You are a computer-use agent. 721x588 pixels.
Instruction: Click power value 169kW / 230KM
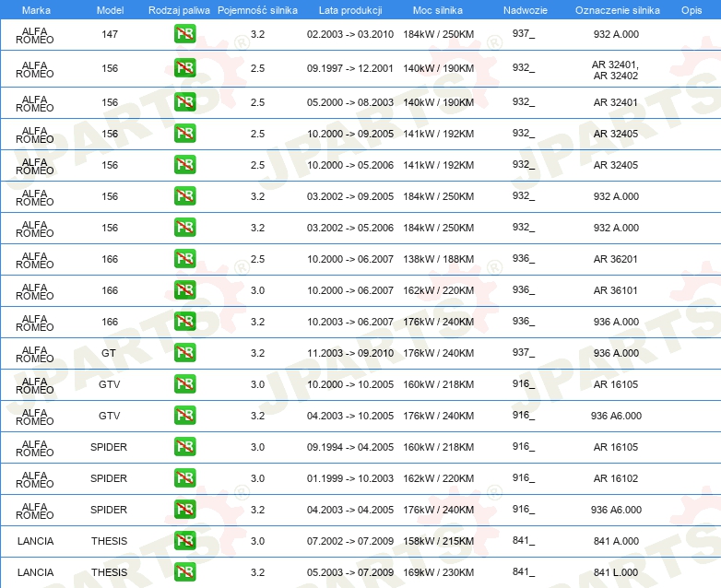(x=439, y=572)
